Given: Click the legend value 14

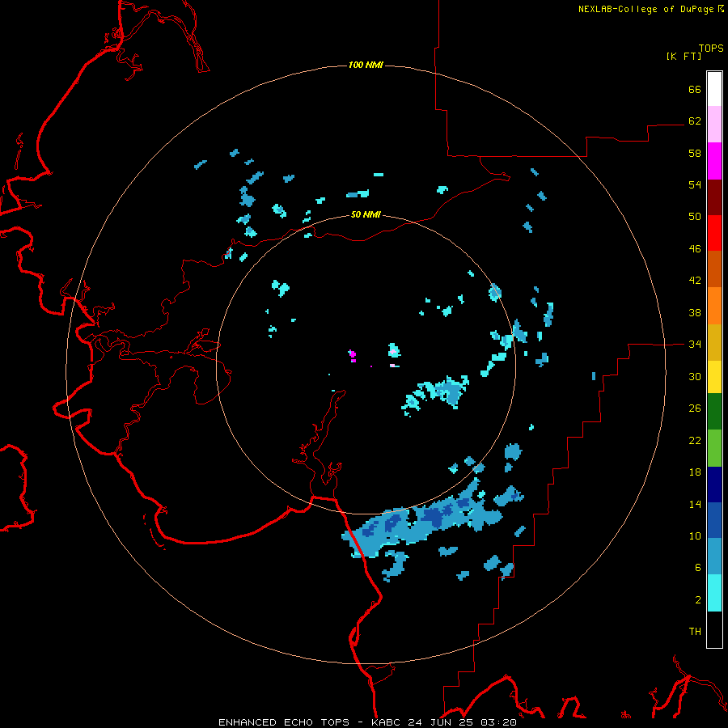Looking at the screenshot, I should pos(695,504).
